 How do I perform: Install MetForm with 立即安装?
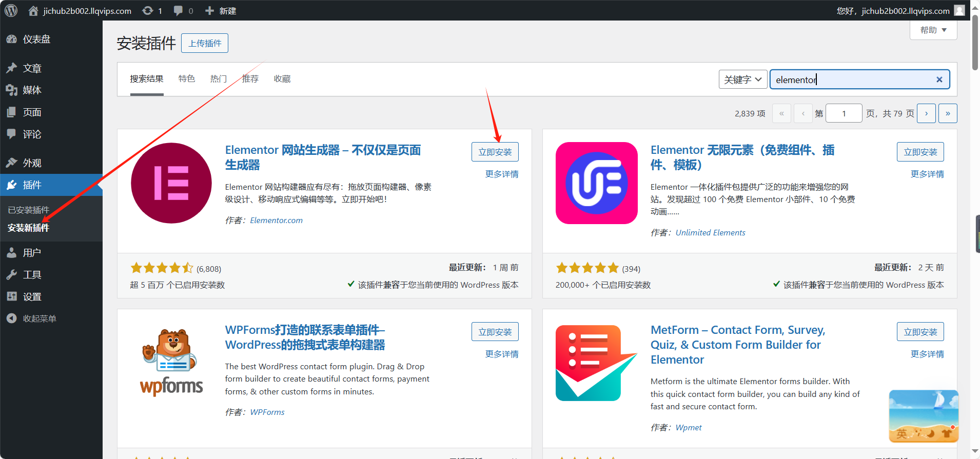pyautogui.click(x=920, y=332)
